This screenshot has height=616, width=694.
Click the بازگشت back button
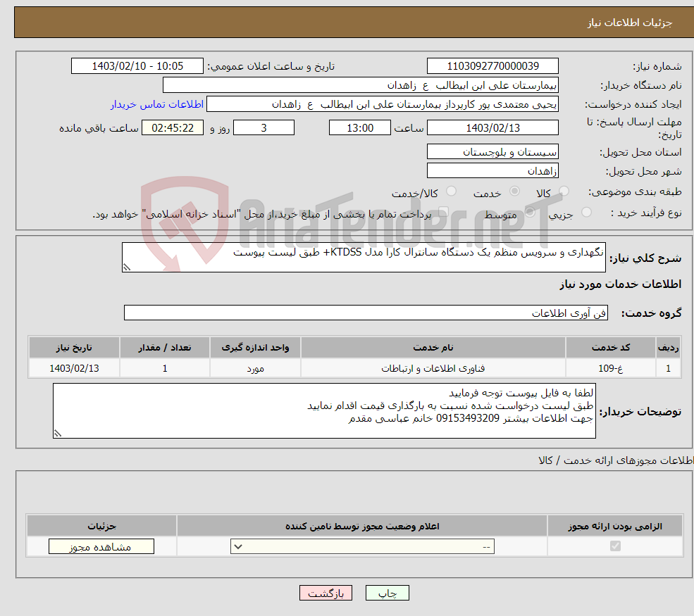[x=326, y=593]
